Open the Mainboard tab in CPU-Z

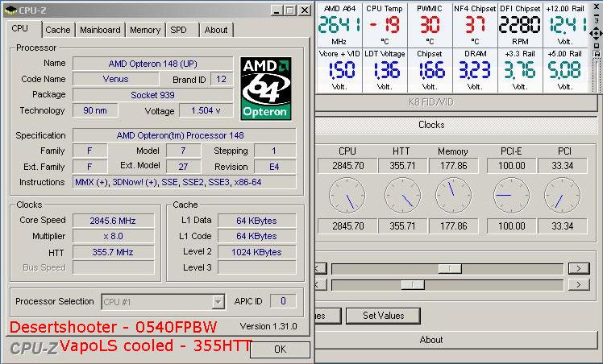coord(100,30)
